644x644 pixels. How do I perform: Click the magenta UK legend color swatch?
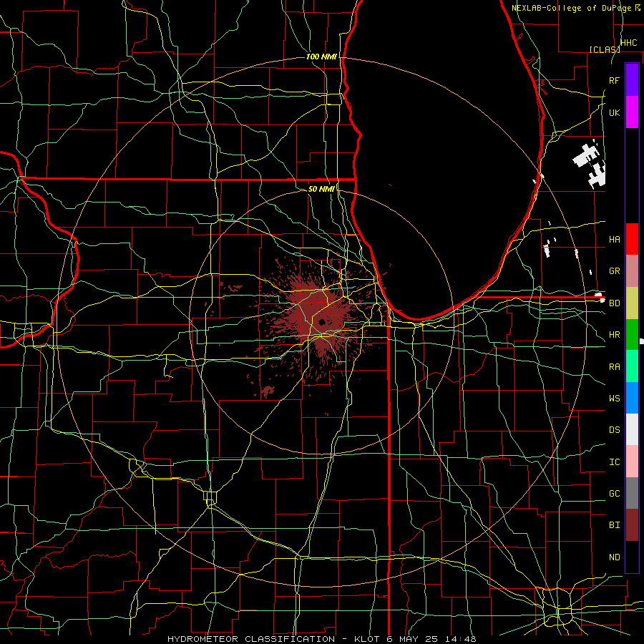pos(632,112)
